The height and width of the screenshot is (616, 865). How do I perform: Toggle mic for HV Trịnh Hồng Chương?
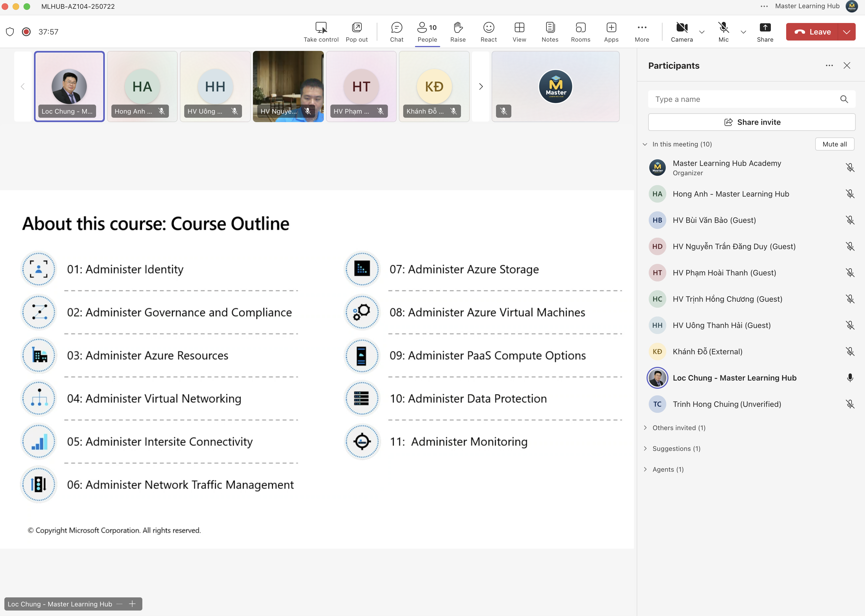(x=850, y=299)
